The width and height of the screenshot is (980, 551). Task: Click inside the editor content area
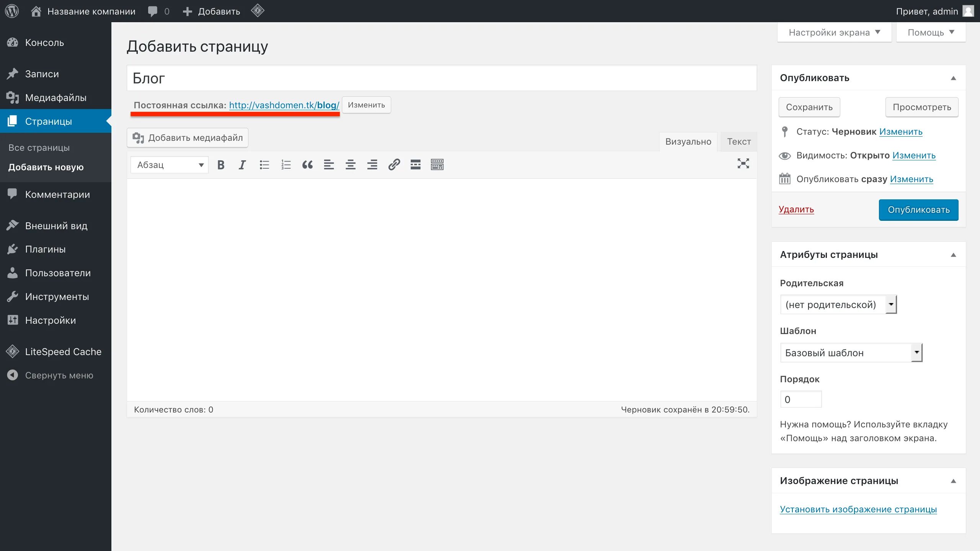[x=442, y=290]
